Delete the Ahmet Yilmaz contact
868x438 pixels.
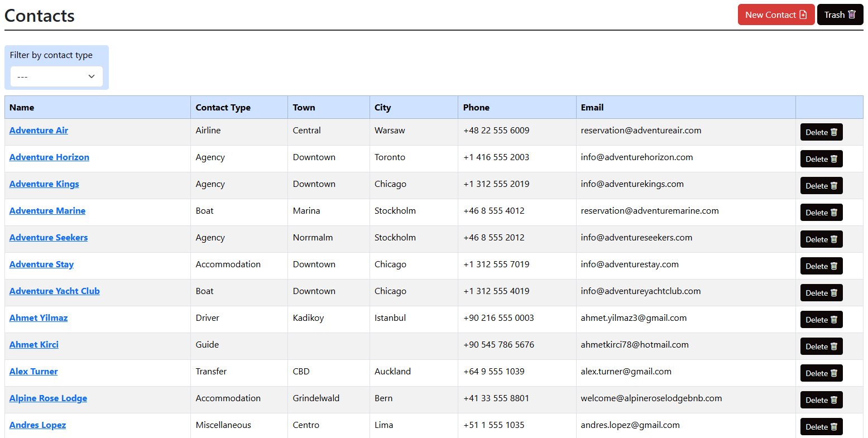[x=821, y=320]
